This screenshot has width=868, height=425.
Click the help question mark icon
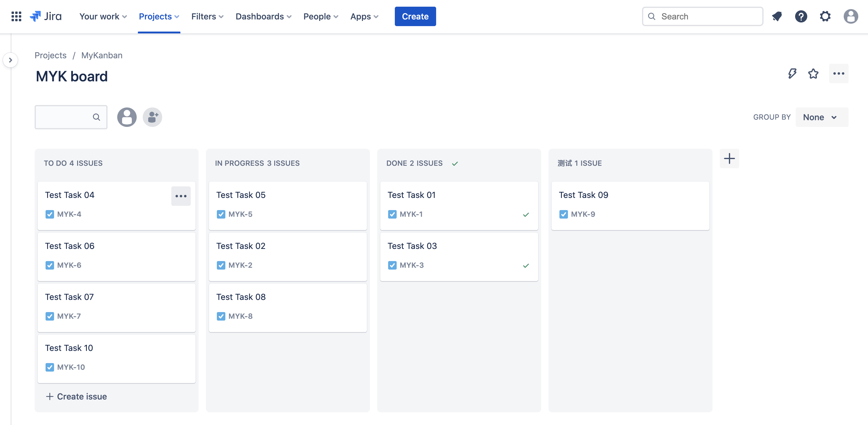point(801,16)
